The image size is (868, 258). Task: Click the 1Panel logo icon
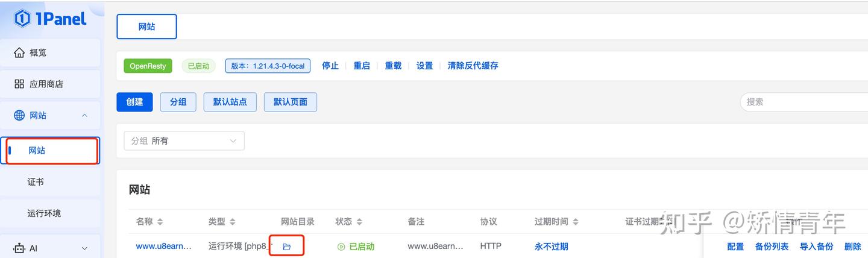[22, 19]
